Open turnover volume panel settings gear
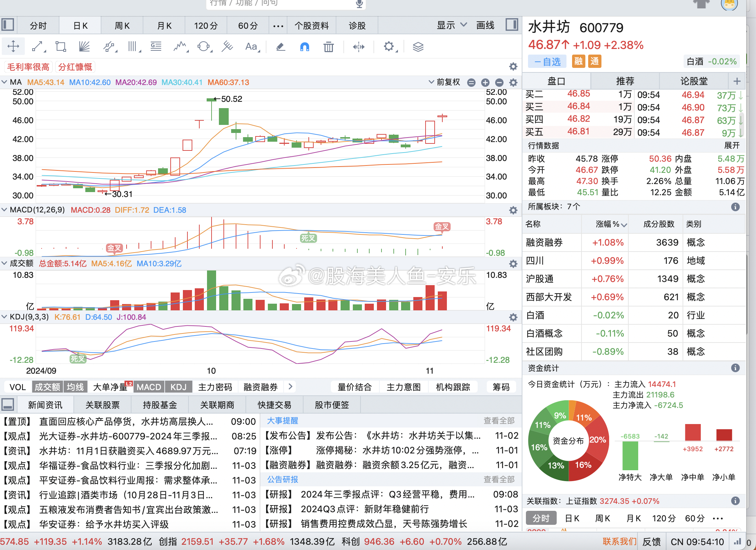The width and height of the screenshot is (756, 550). 513,264
